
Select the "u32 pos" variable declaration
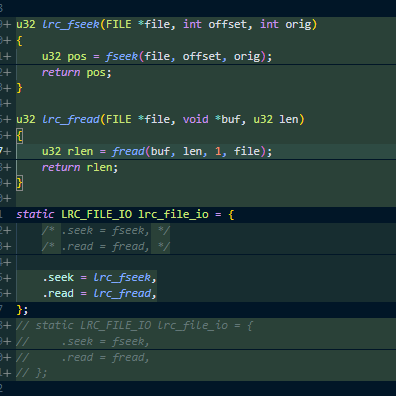point(64,56)
